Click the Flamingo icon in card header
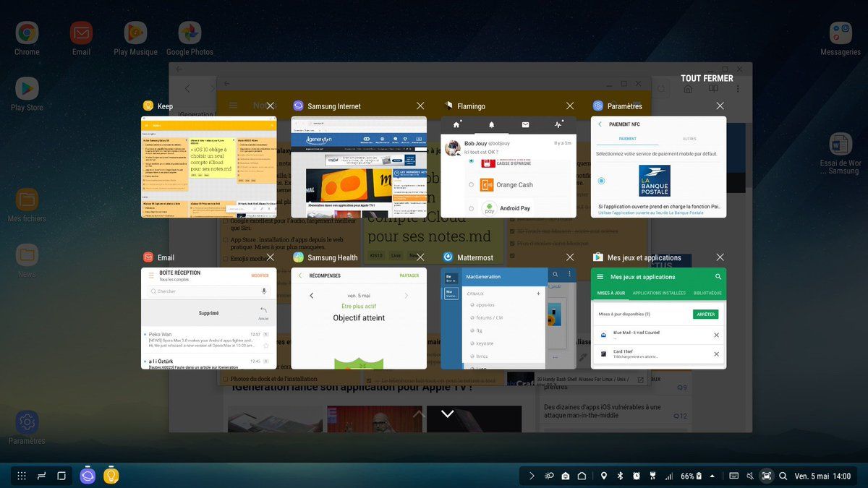Image resolution: width=868 pixels, height=488 pixels. [x=448, y=106]
